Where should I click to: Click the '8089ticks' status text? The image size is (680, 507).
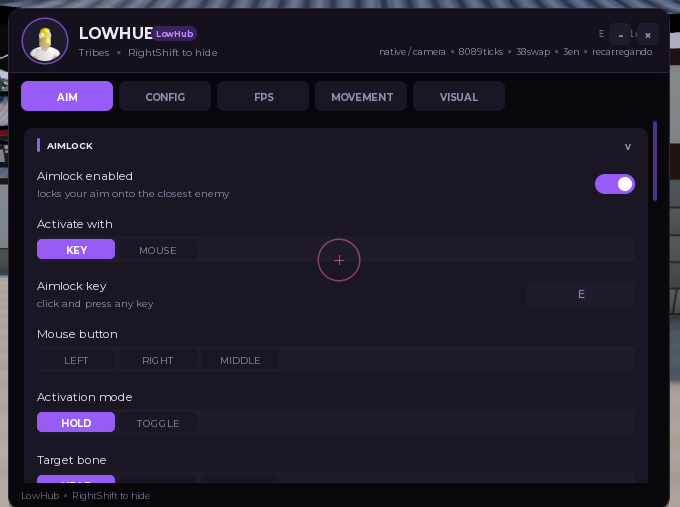point(481,52)
